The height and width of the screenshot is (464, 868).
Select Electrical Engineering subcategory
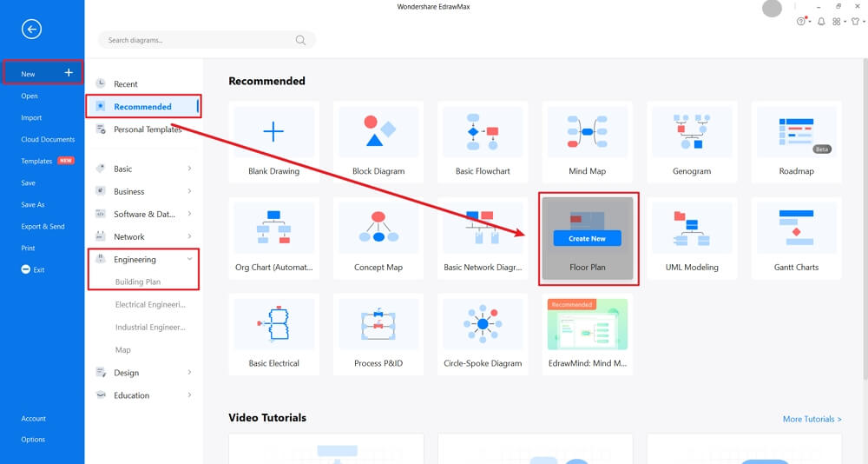point(150,304)
